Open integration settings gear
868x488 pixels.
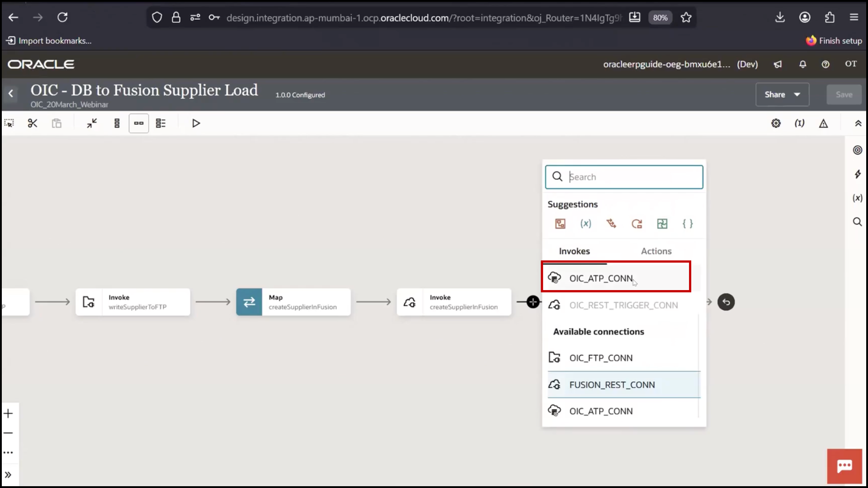(776, 123)
